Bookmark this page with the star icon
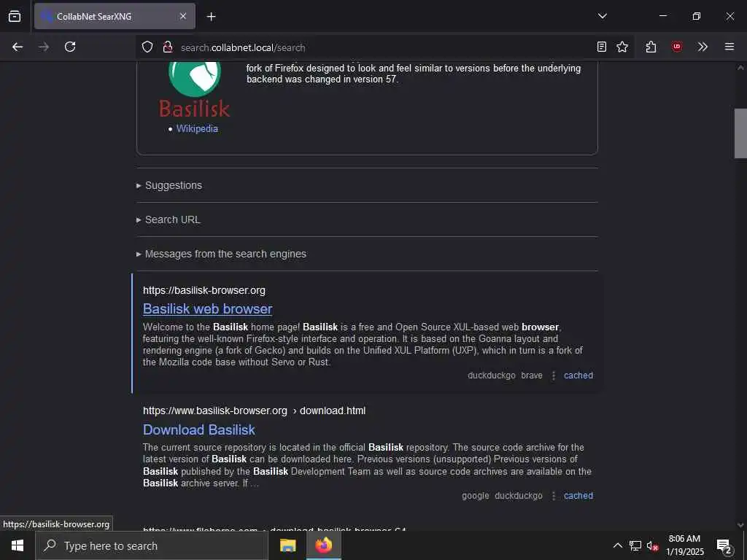The height and width of the screenshot is (560, 747). (x=622, y=47)
